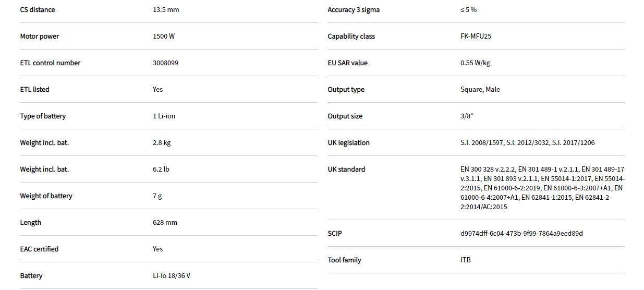
Task: Click the Tool family value ITB
Action: [x=466, y=260]
